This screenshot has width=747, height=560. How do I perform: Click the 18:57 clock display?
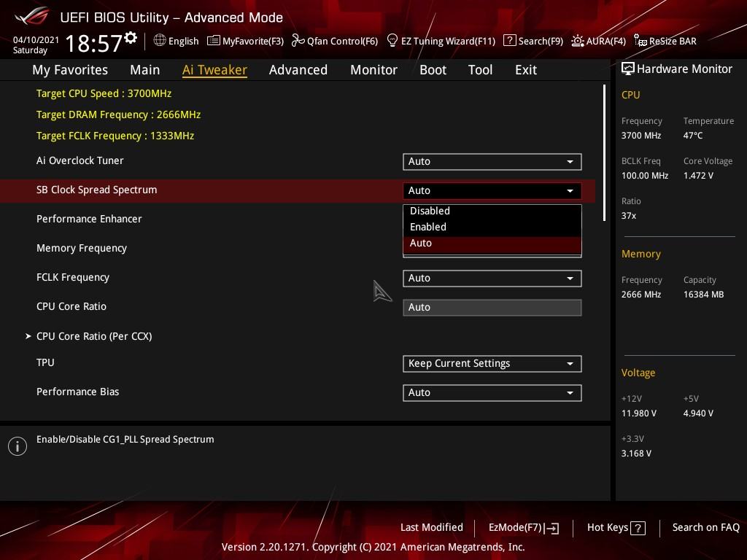94,43
